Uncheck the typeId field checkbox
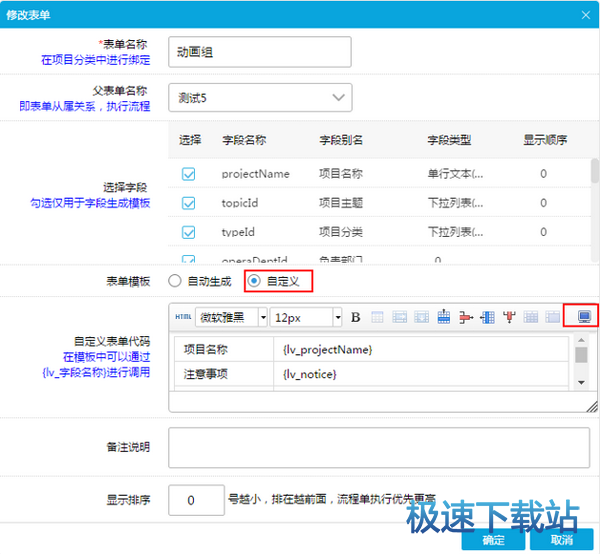 tap(188, 232)
